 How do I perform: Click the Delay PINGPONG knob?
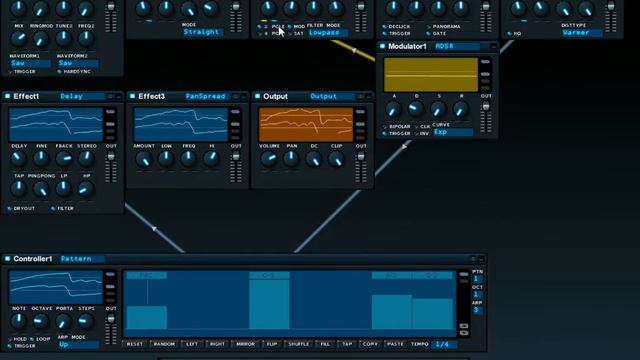tap(41, 189)
